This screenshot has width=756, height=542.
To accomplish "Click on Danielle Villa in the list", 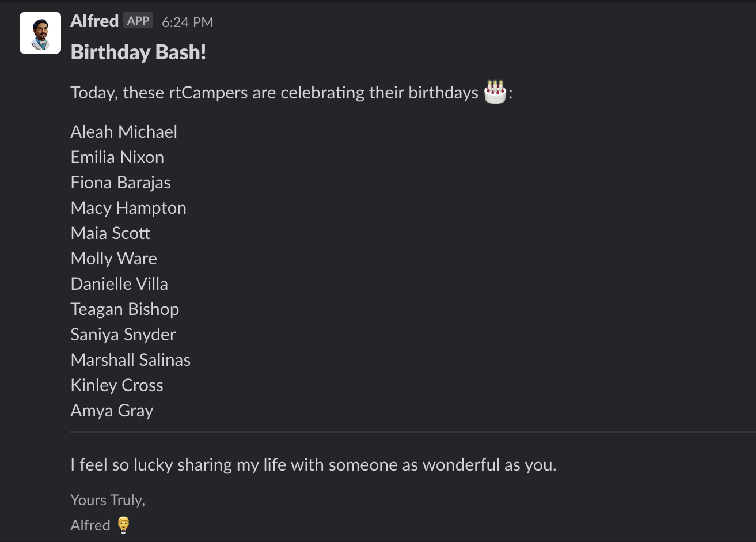I will coord(119,284).
